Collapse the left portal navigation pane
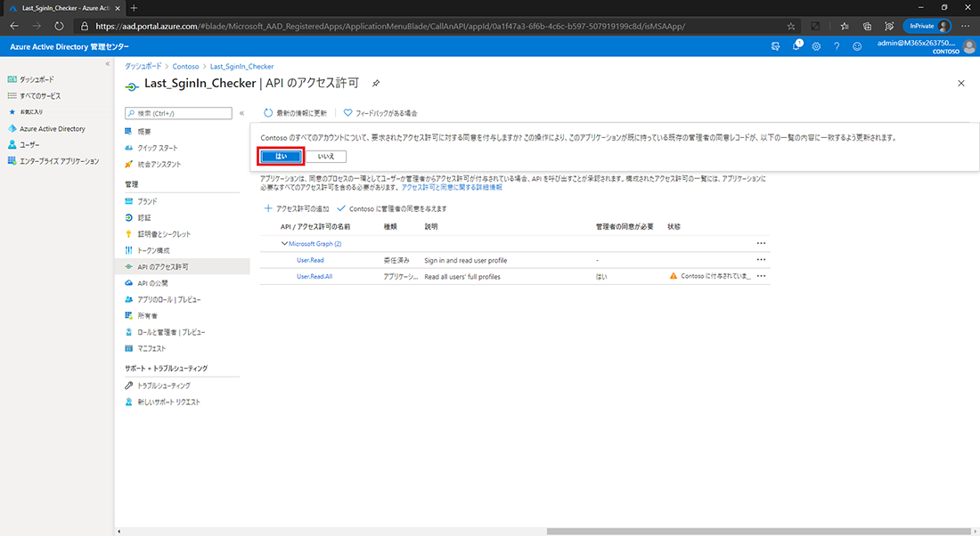980x536 pixels. [108, 64]
